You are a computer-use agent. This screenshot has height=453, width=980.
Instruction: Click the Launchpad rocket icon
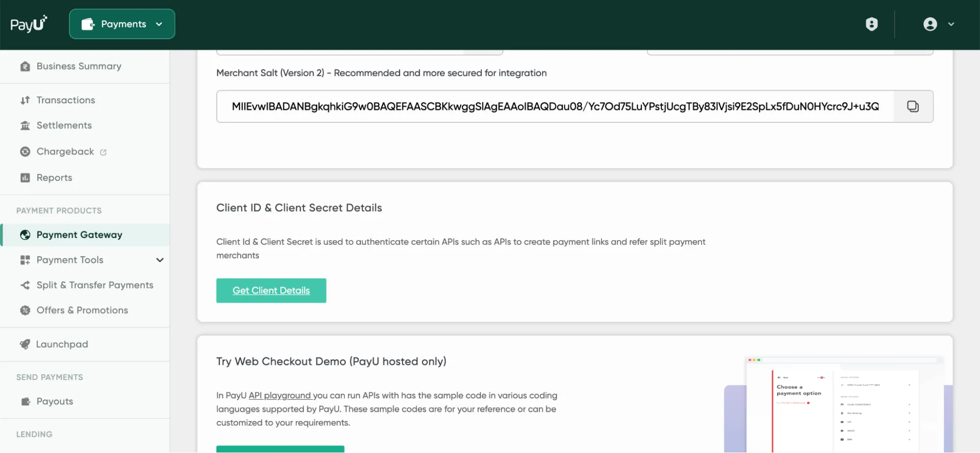click(25, 344)
